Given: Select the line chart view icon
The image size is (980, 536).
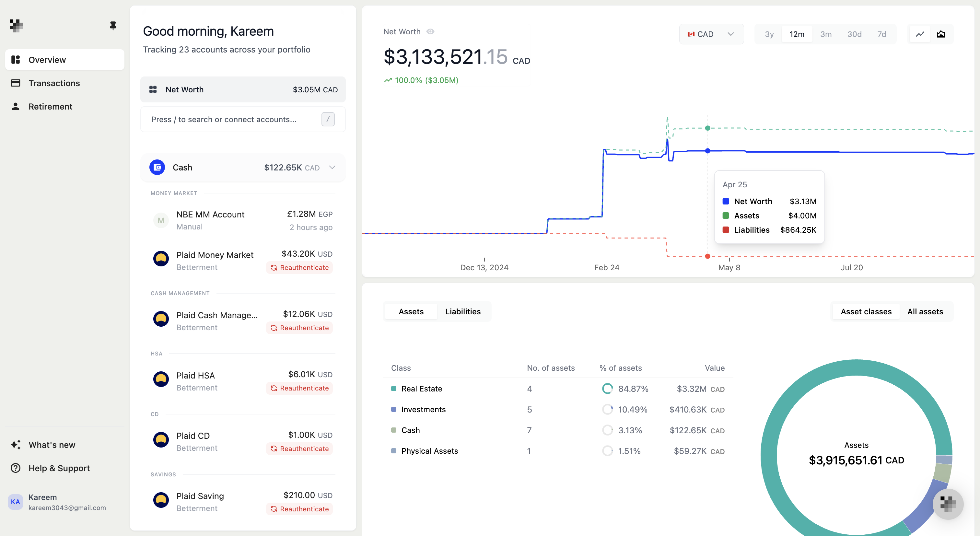Looking at the screenshot, I should (x=920, y=34).
